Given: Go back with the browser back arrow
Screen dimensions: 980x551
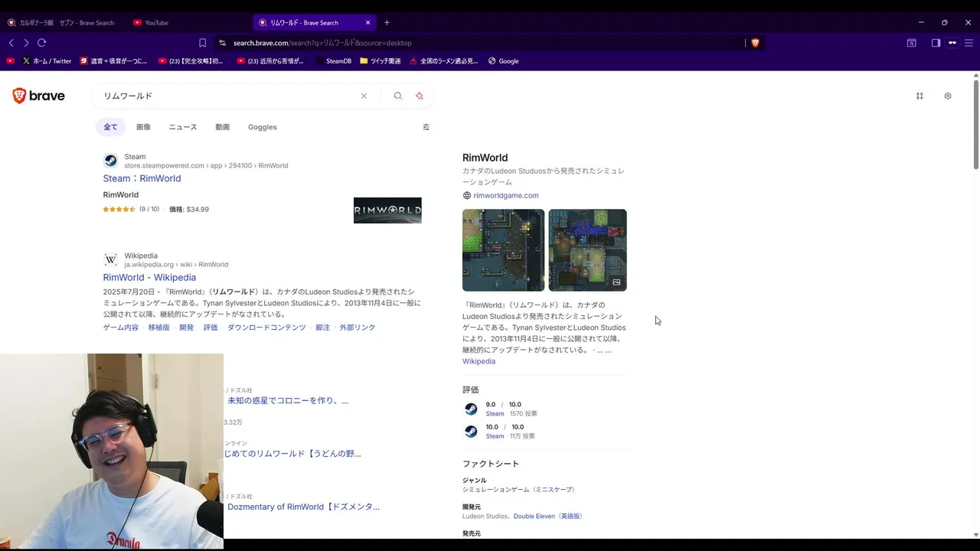Looking at the screenshot, I should click(11, 43).
